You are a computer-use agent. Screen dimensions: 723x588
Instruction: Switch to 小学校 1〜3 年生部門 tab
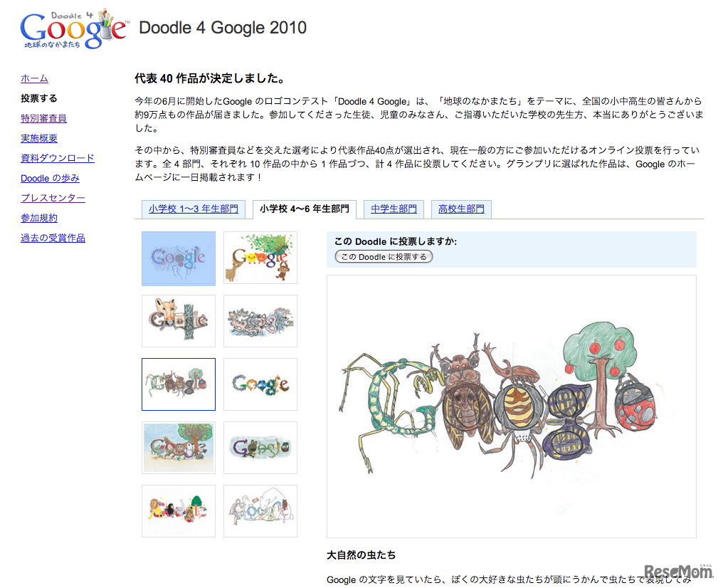[x=193, y=209]
